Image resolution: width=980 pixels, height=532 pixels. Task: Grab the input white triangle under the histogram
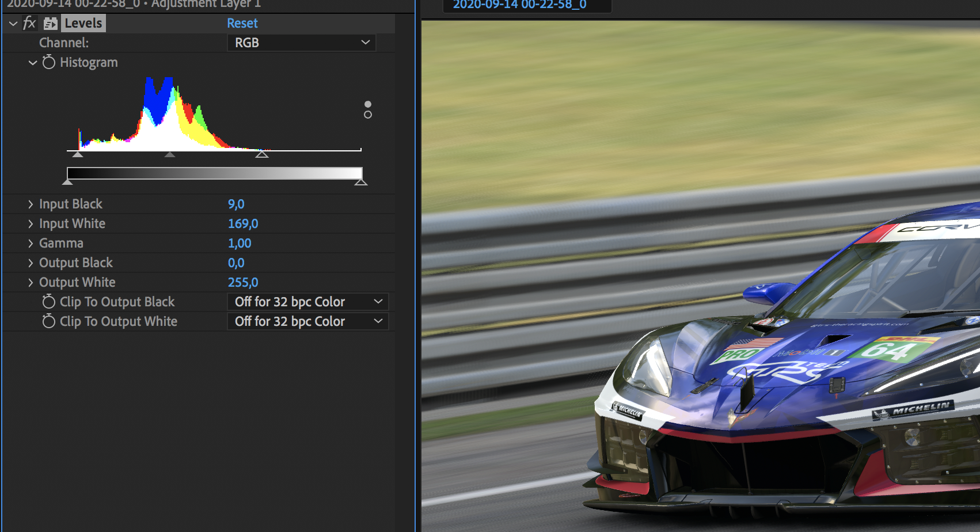[x=262, y=154]
